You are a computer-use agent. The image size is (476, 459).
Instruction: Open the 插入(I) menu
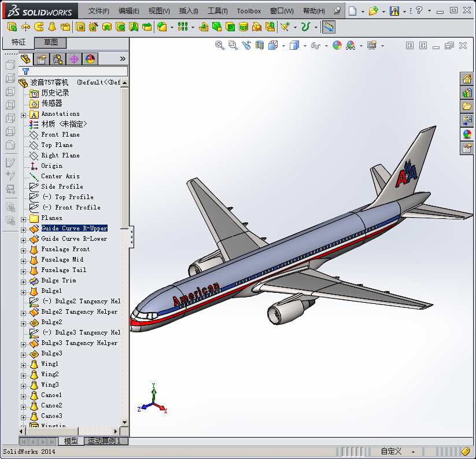189,11
